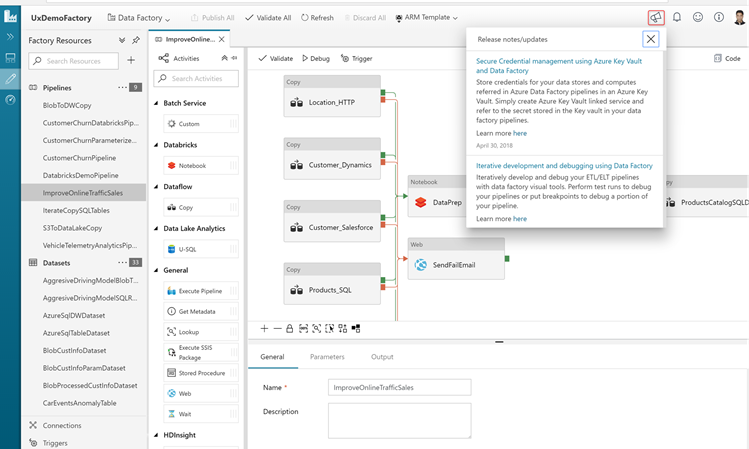Image resolution: width=749 pixels, height=449 pixels.
Task: Click the zoom to fit canvas icon
Action: (x=316, y=329)
